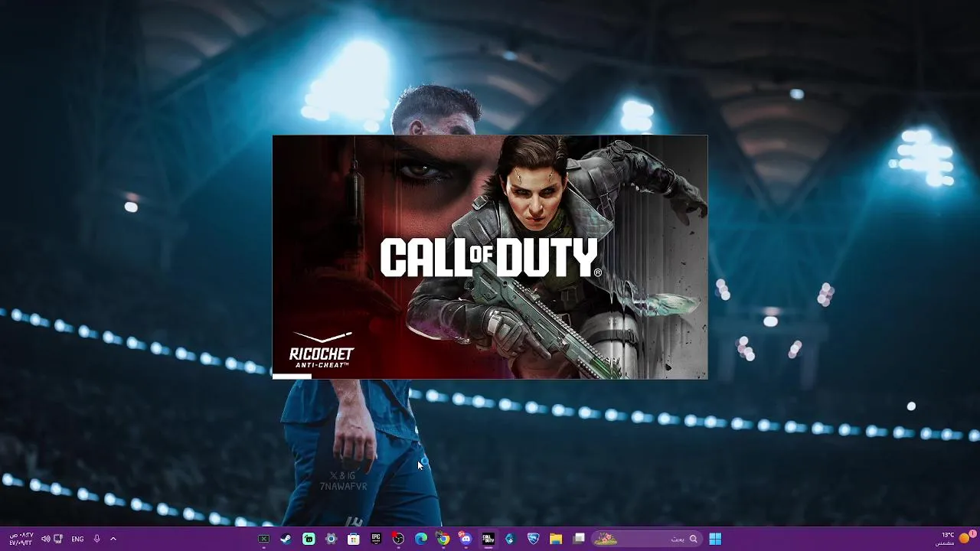Open Rocket League from the taskbar
980x551 pixels.
(x=534, y=539)
